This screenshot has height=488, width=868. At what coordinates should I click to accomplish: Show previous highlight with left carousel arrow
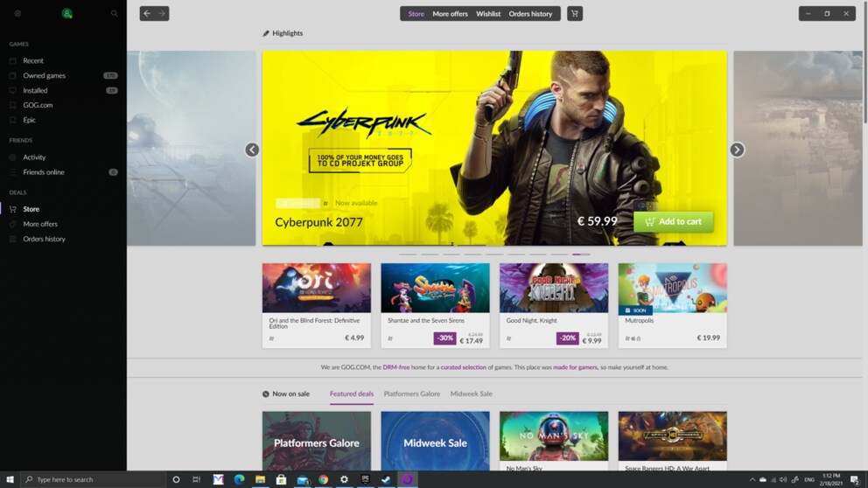pos(252,150)
